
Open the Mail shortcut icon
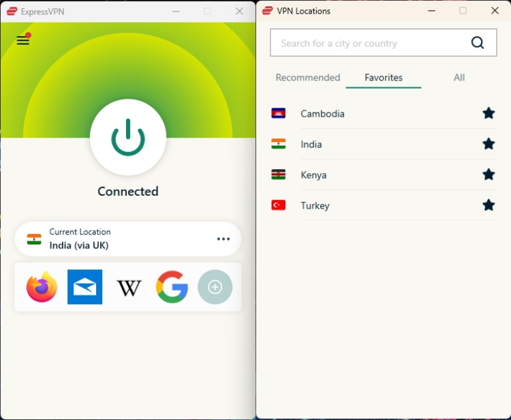[x=84, y=287]
